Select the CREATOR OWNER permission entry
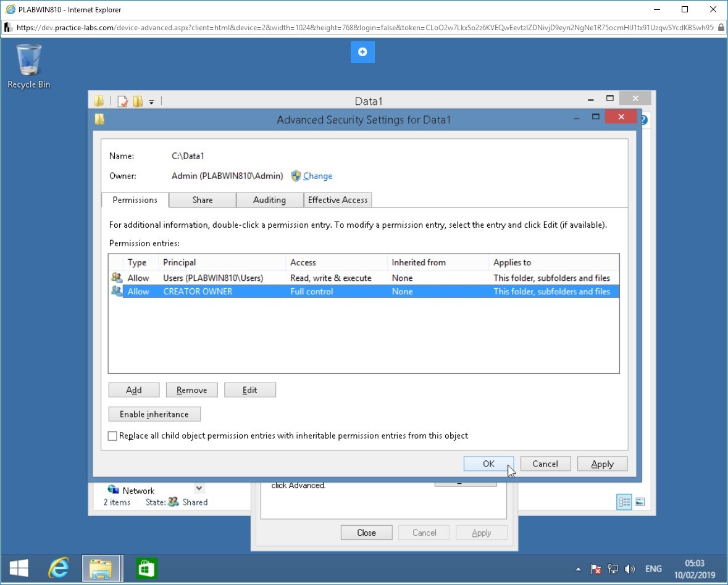Screen dimensions: 728x585 (x=364, y=291)
